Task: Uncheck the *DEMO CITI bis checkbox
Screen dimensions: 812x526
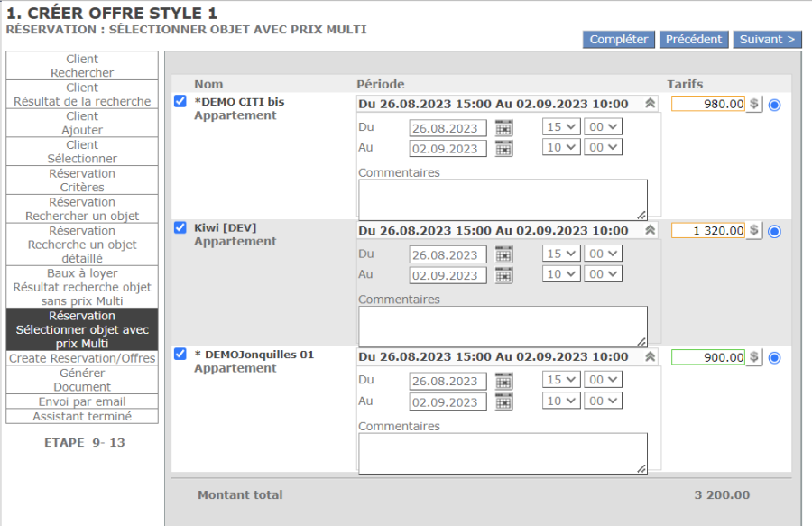Action: [x=180, y=101]
